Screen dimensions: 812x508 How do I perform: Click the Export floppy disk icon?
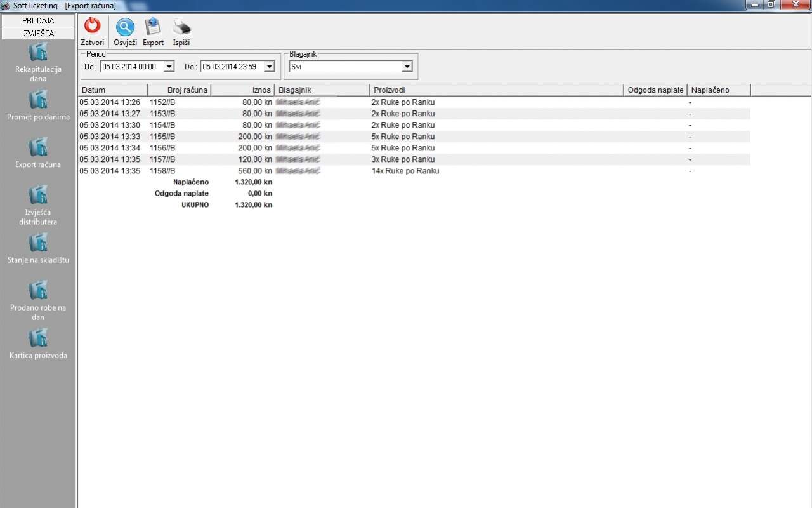pos(153,27)
